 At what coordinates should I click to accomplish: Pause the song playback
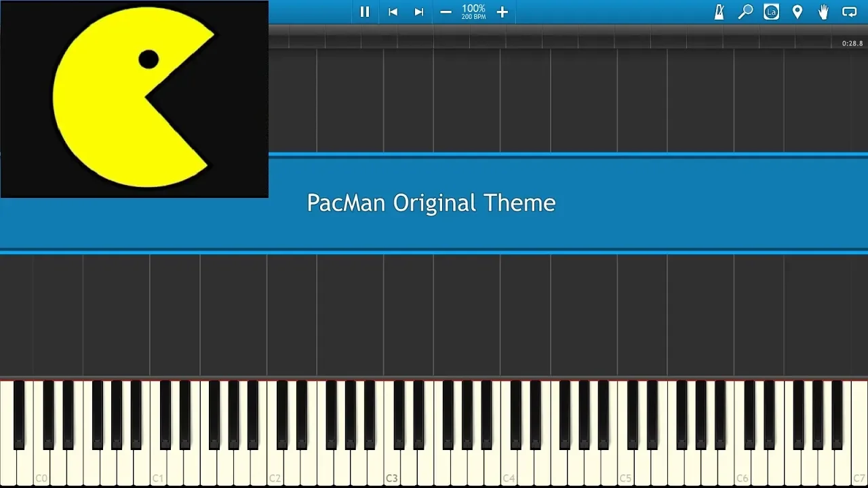[x=365, y=12]
